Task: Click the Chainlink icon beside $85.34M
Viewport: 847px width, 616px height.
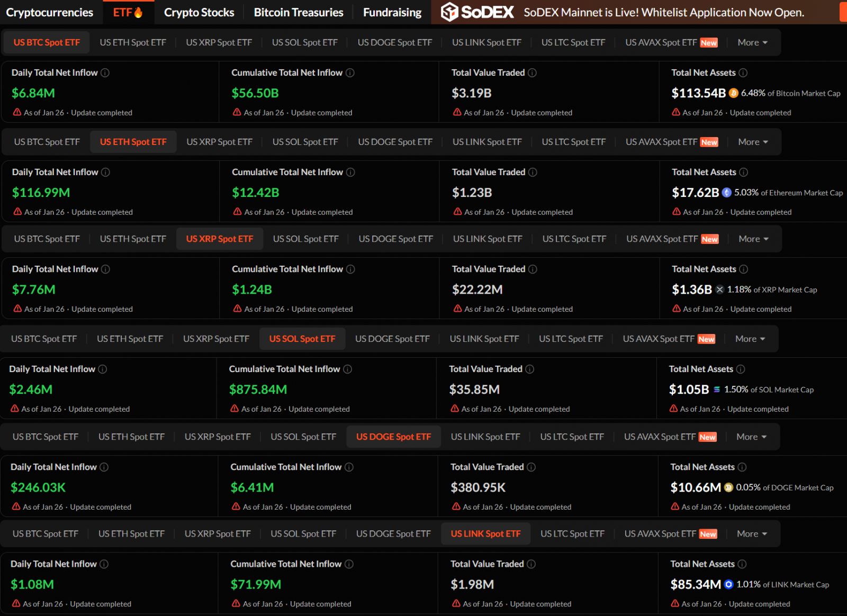Action: click(728, 584)
